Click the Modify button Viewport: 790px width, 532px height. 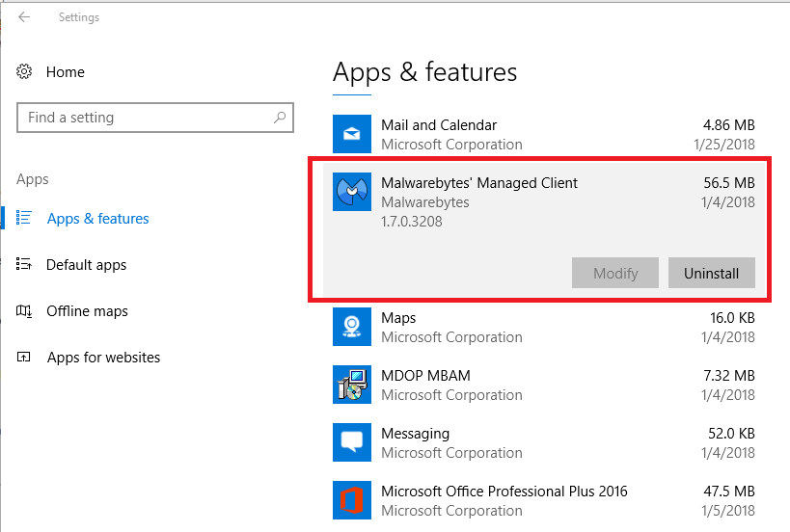point(615,274)
